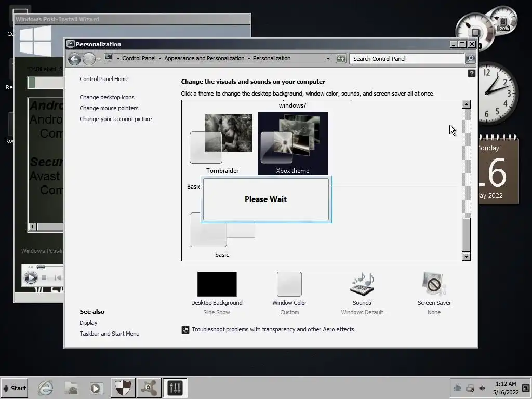This screenshot has width=532, height=399.
Task: Click the Start button
Action: click(x=14, y=388)
